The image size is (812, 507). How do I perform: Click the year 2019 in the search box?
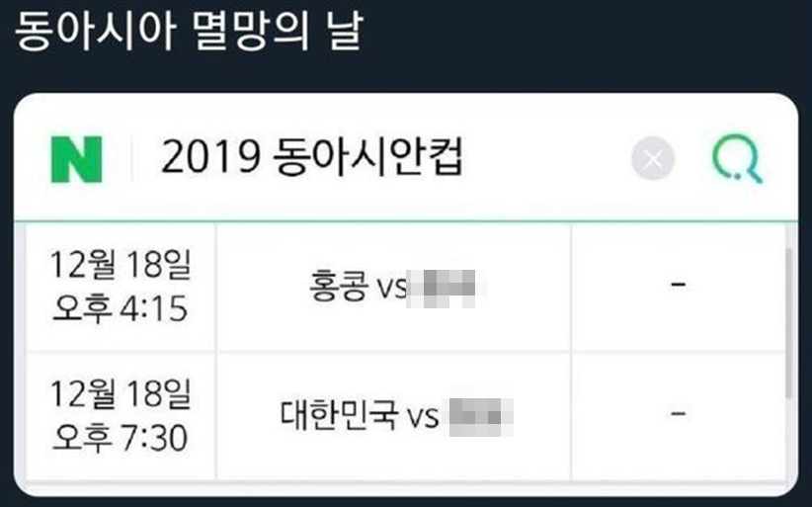pyautogui.click(x=210, y=157)
